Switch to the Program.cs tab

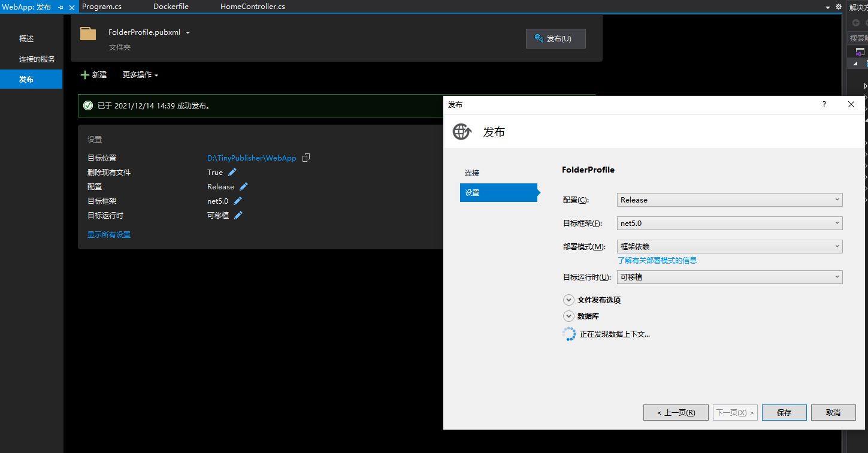coord(101,7)
